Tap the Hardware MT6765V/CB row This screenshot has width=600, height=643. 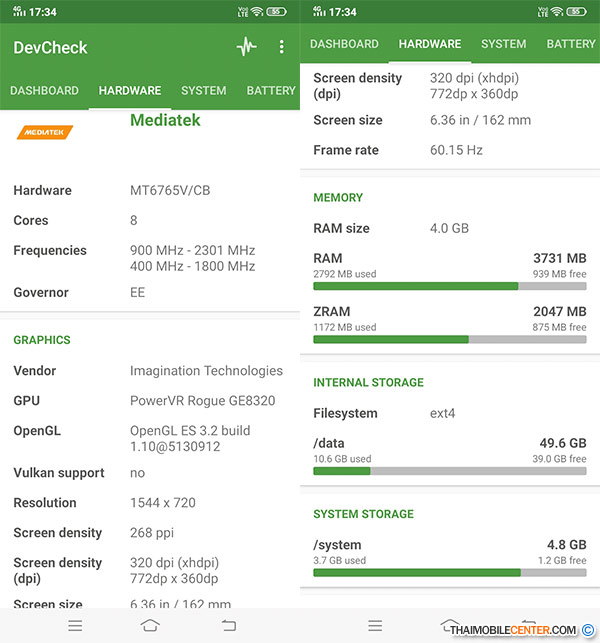(150, 190)
